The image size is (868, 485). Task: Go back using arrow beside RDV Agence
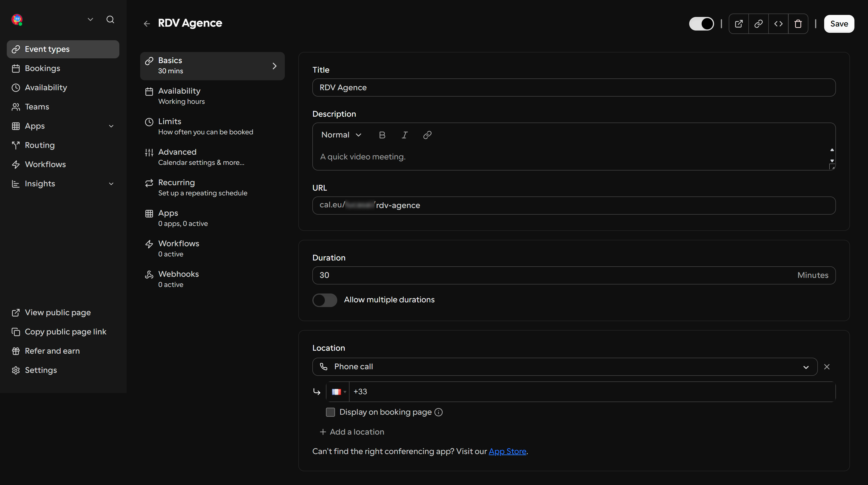(146, 24)
